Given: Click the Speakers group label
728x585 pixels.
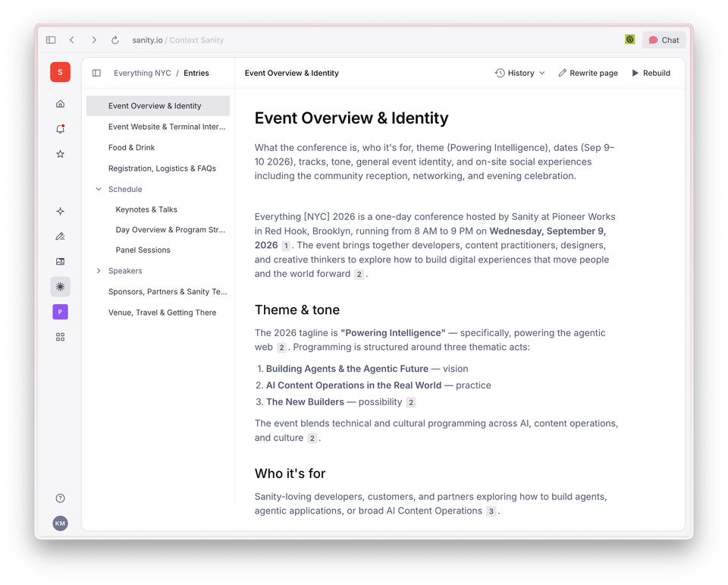Looking at the screenshot, I should (x=125, y=271).
